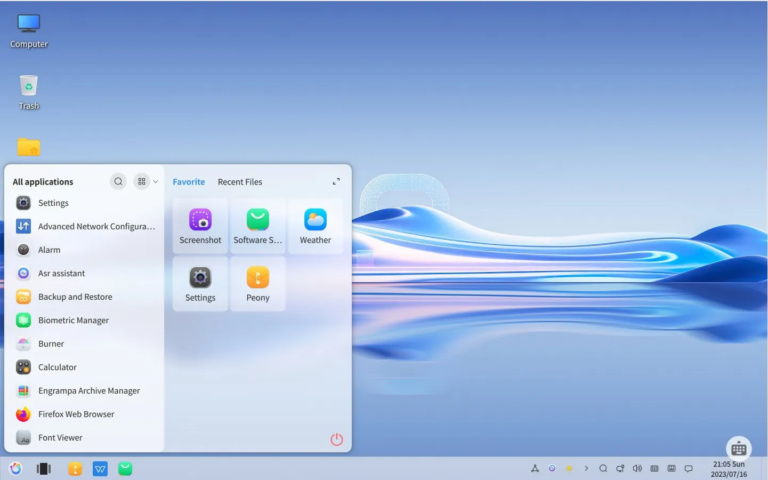The height and width of the screenshot is (480, 768).
Task: Click the red power button
Action: coord(336,439)
